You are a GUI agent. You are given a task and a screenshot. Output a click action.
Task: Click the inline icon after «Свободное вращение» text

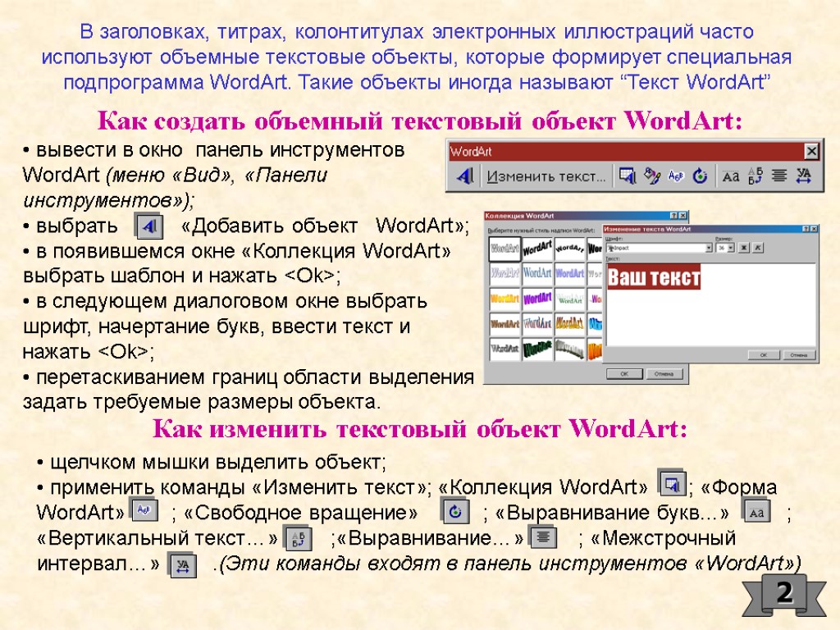point(454,512)
